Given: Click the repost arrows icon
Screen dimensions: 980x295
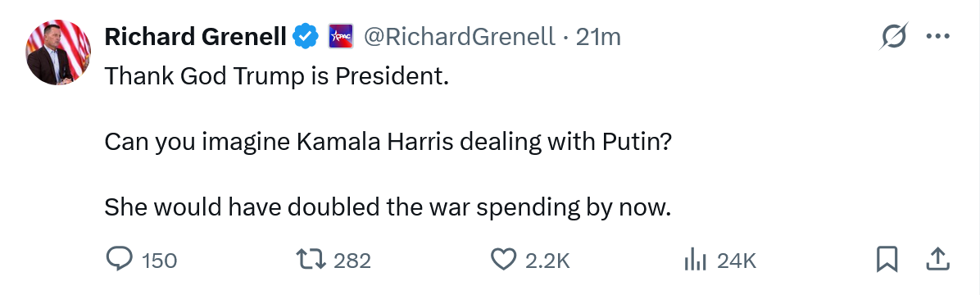Looking at the screenshot, I should [312, 260].
